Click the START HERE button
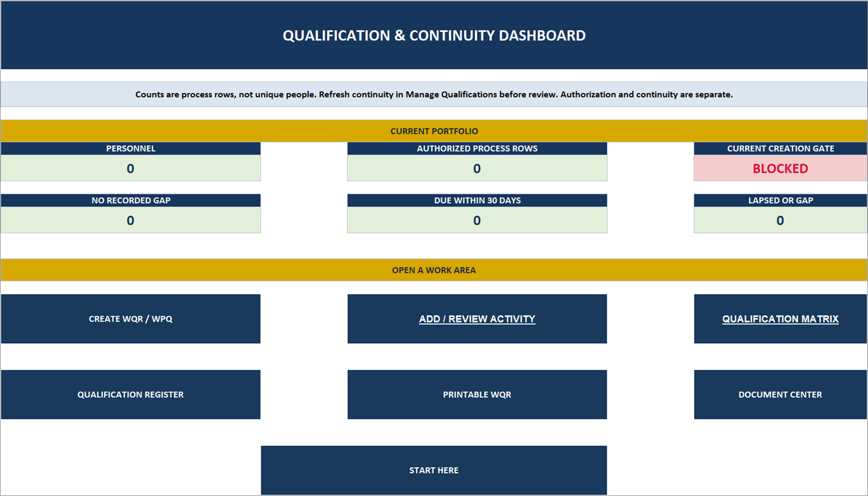The height and width of the screenshot is (496, 868). 433,471
